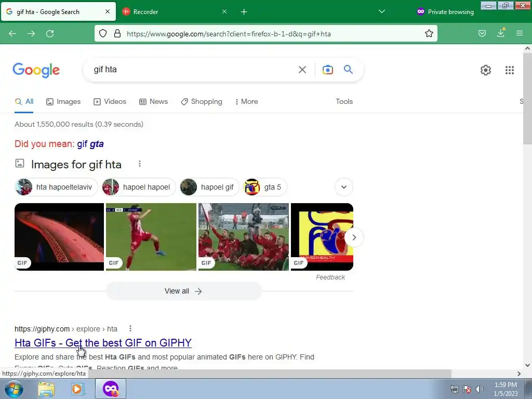532x399 pixels.
Task: Open the More search categories menu
Action: click(x=247, y=101)
